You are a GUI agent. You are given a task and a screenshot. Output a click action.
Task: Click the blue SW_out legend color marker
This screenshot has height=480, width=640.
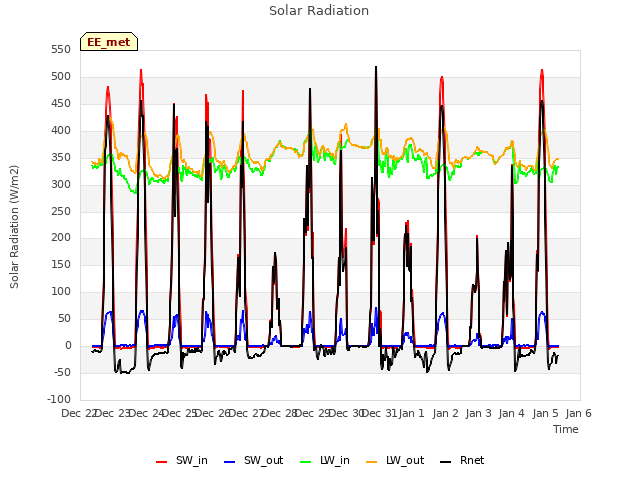(230, 462)
